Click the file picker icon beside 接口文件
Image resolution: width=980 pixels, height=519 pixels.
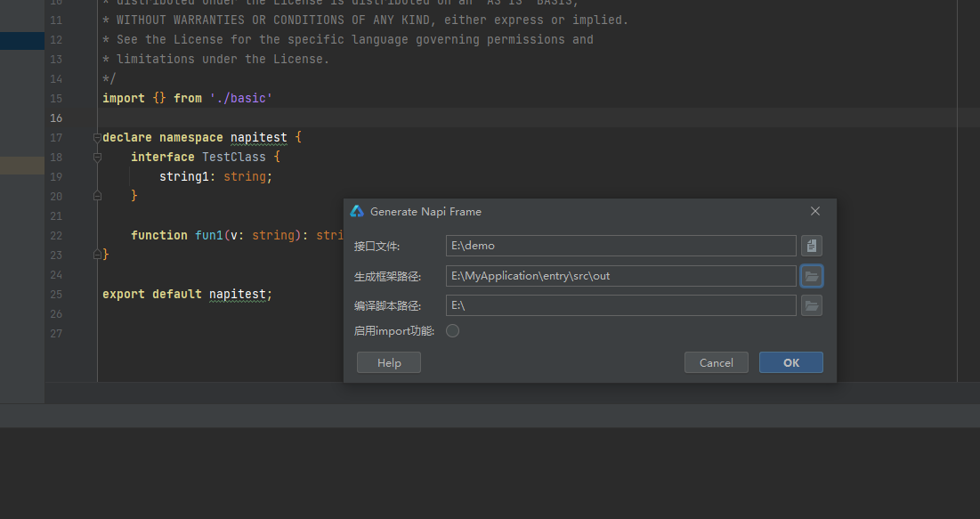811,246
